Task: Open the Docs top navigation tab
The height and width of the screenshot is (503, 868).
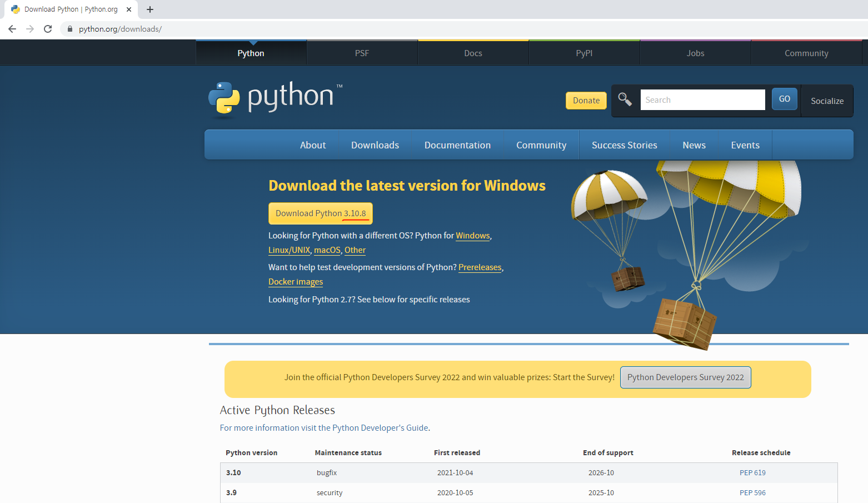Action: click(473, 53)
